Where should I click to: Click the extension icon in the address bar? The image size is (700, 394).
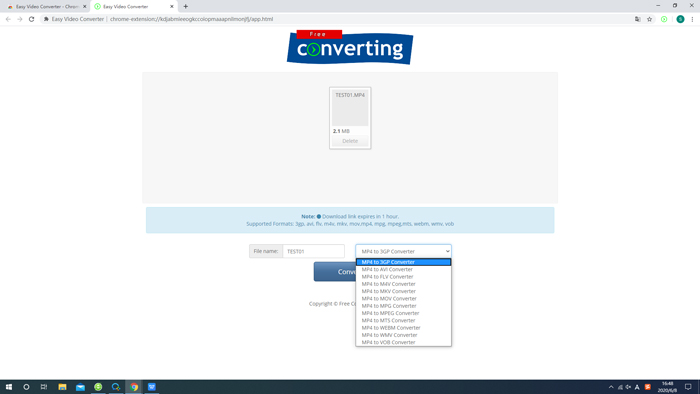click(46, 19)
